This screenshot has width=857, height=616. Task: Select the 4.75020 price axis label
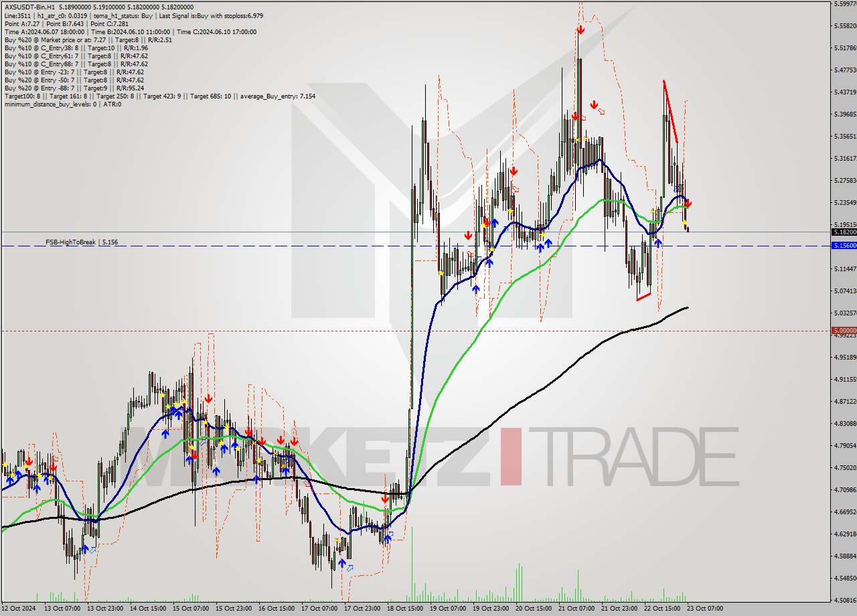pyautogui.click(x=845, y=467)
